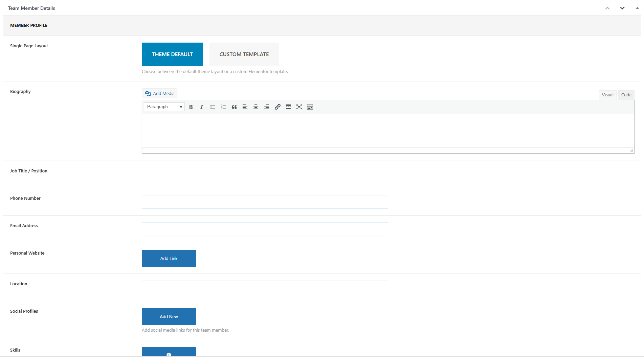
Task: Open Add Media for Biography
Action: tap(160, 94)
